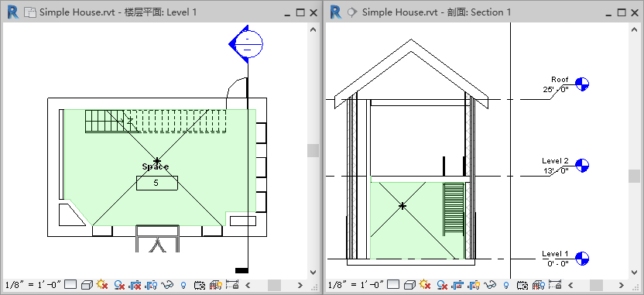Viewport: 644px width, 295px height.
Task: Open Temporary View Properties in Section 1 view
Action: click(x=522, y=285)
